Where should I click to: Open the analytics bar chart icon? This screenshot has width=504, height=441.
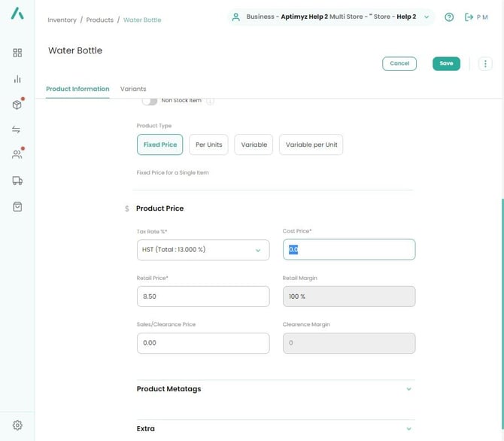[17, 79]
